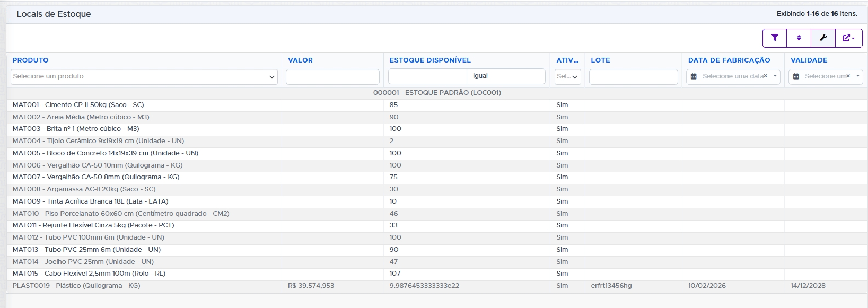868x308 pixels.
Task: Open the wrench settings tool
Action: tap(823, 38)
